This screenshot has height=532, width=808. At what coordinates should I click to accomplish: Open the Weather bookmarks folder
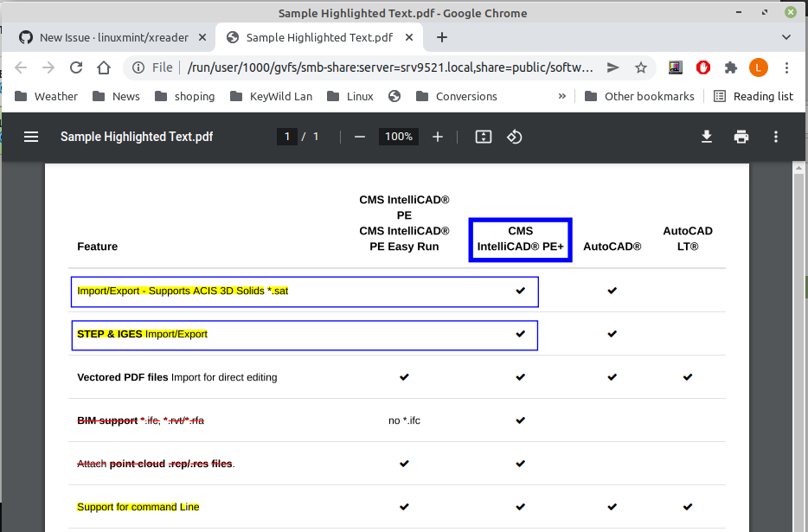[x=46, y=96]
